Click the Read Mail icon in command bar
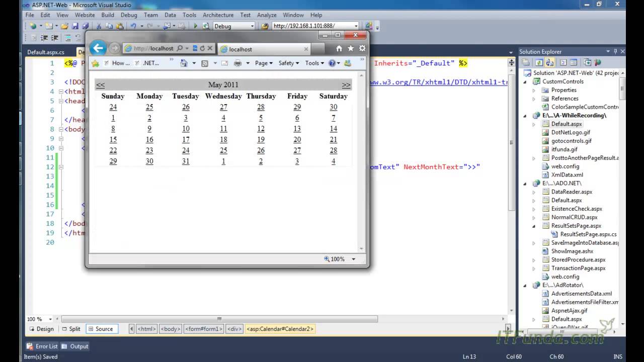 click(x=224, y=63)
